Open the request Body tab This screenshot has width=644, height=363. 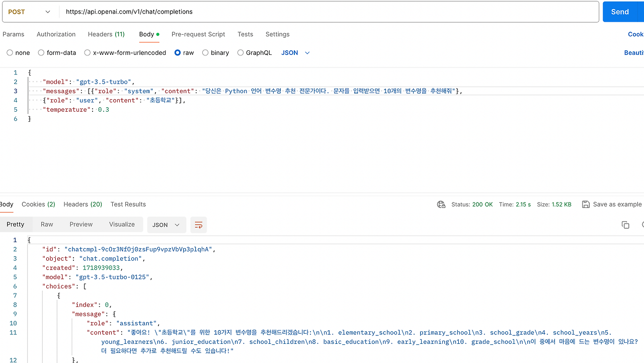click(149, 34)
